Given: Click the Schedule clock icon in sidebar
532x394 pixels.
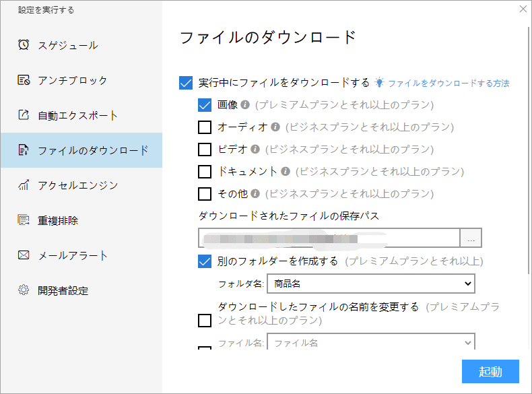Looking at the screenshot, I should point(24,45).
